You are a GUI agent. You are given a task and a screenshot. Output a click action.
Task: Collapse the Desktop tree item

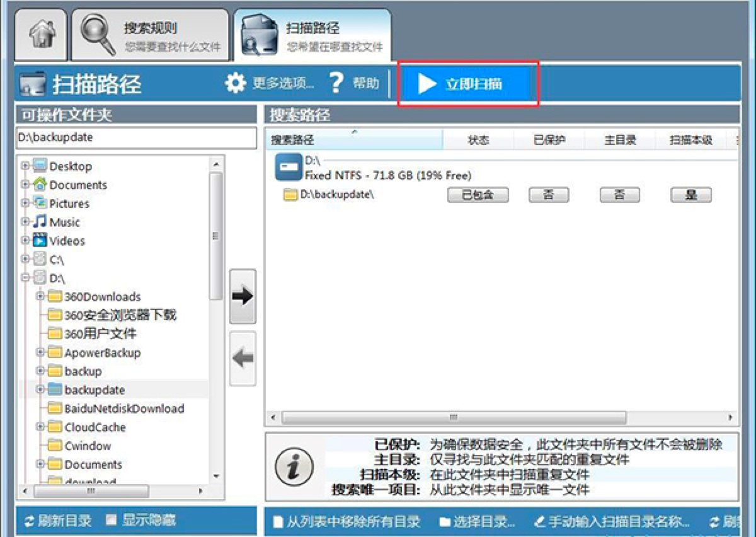[24, 166]
